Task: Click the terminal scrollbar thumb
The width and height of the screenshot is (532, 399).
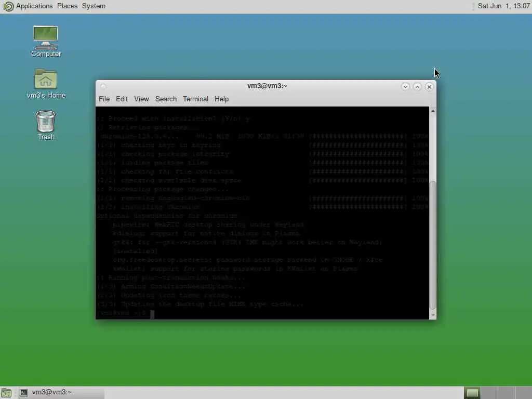Action: coord(433,245)
